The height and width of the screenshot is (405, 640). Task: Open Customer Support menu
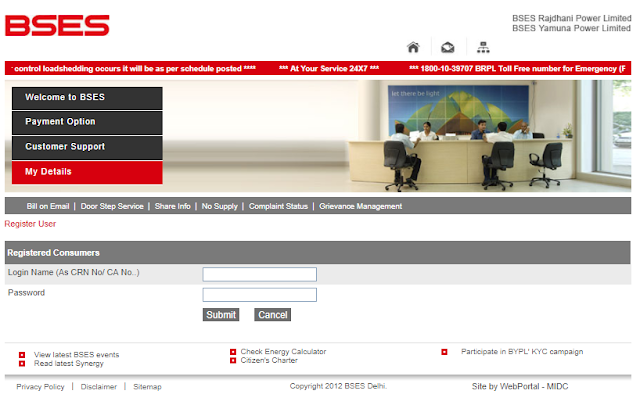(x=87, y=147)
